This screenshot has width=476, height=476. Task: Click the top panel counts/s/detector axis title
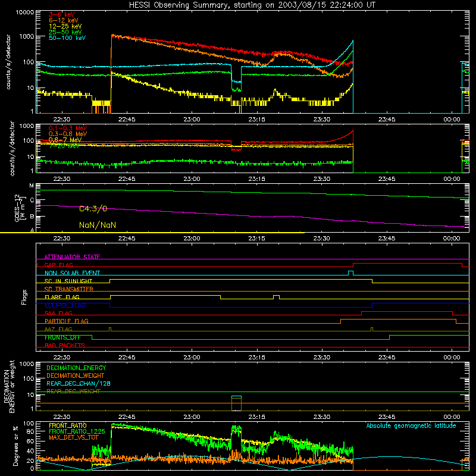(8, 62)
